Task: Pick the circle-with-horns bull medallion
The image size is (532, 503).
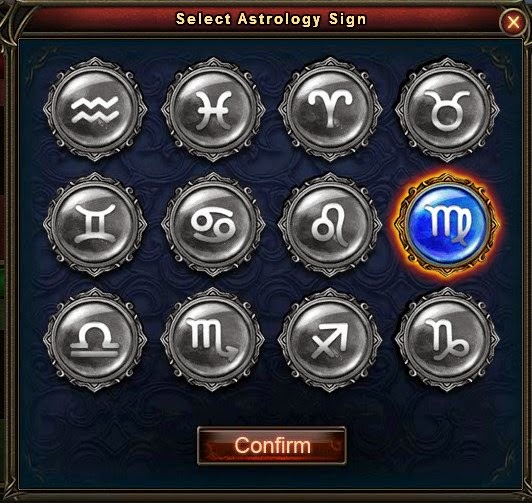Action: click(447, 109)
